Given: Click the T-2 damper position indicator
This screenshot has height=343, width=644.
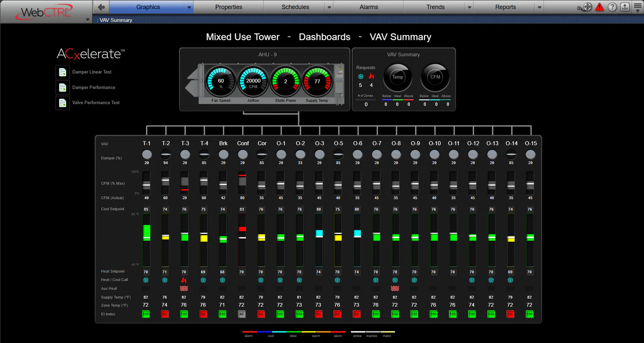Looking at the screenshot, I should point(165,154).
